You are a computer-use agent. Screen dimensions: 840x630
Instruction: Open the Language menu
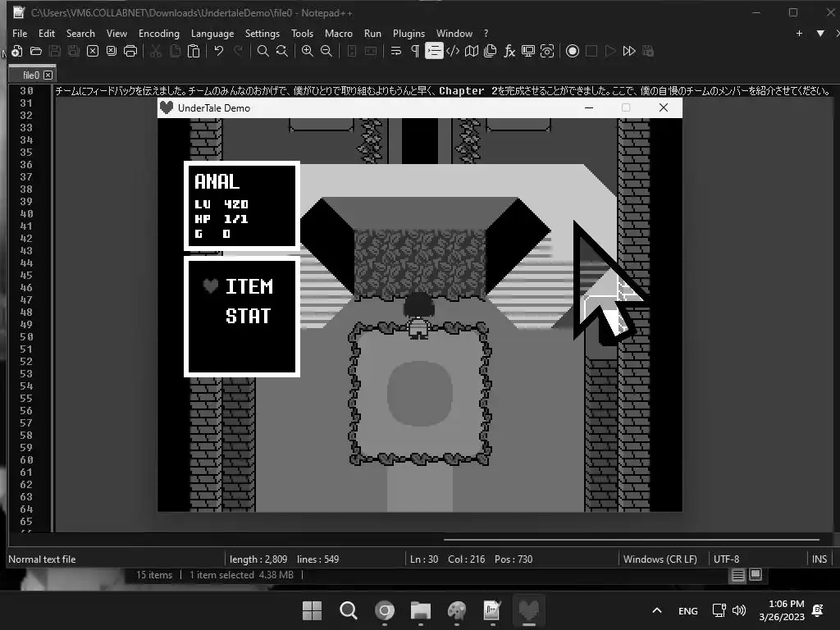(212, 33)
